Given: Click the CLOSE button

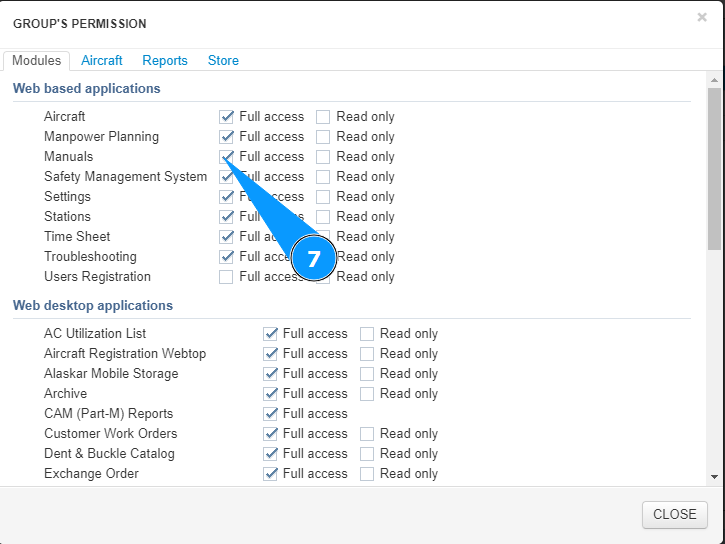Looking at the screenshot, I should (x=674, y=514).
